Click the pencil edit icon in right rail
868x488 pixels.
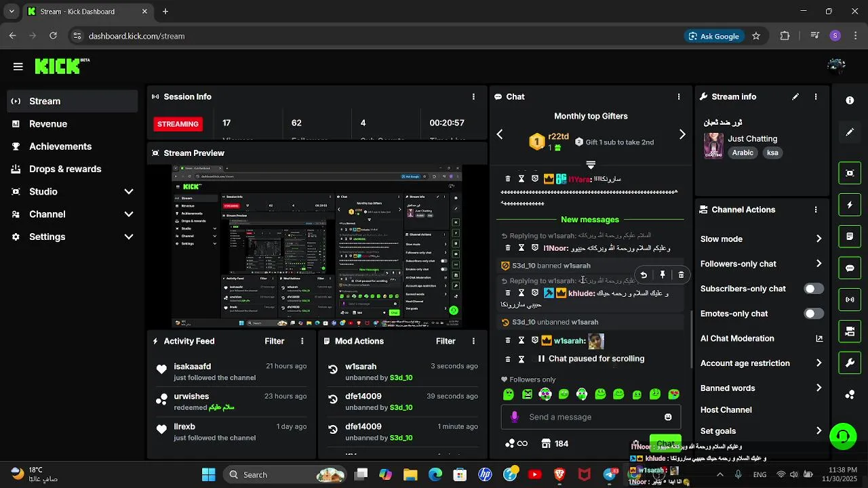coord(850,132)
